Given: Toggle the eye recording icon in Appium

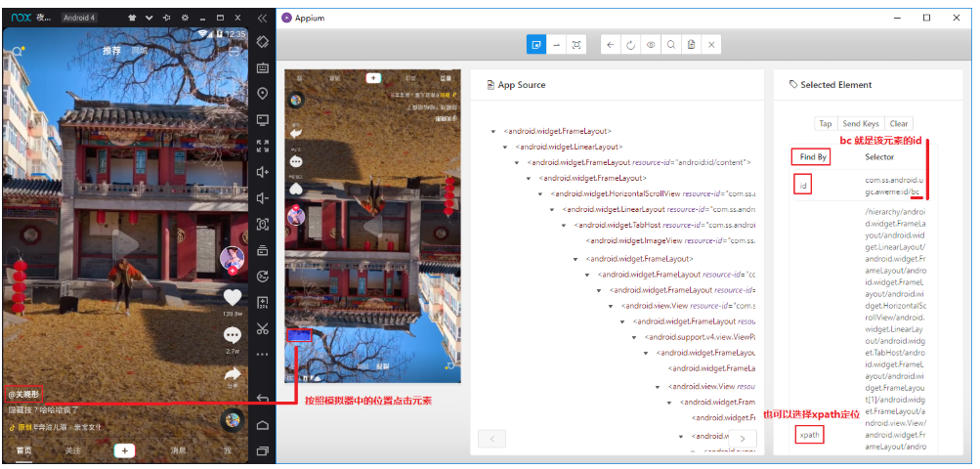Looking at the screenshot, I should coord(651,45).
